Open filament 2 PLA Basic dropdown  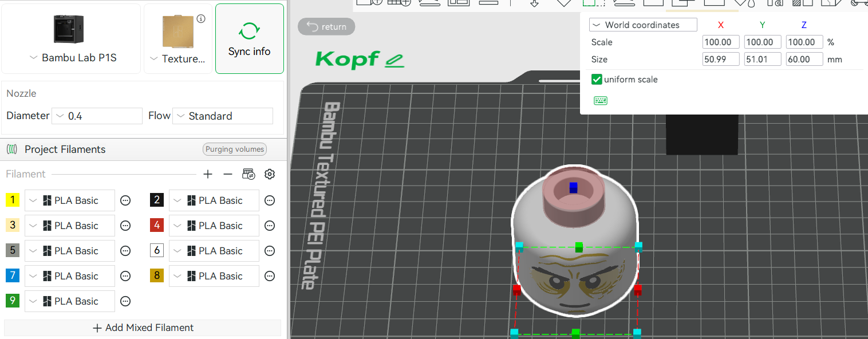coord(214,200)
